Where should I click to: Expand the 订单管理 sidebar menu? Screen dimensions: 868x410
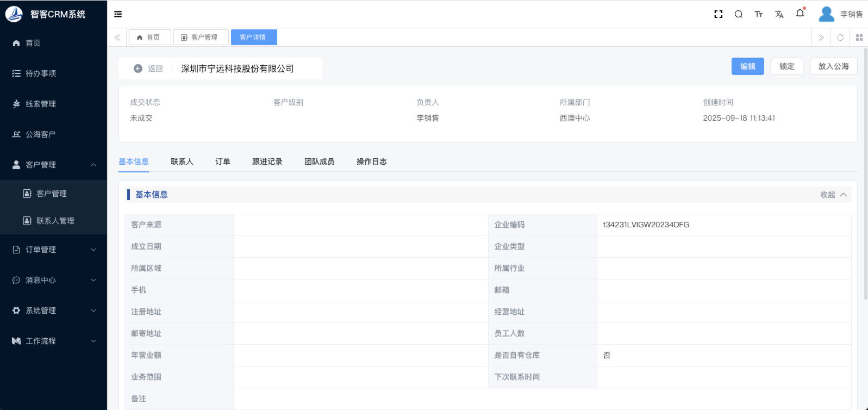pos(53,250)
